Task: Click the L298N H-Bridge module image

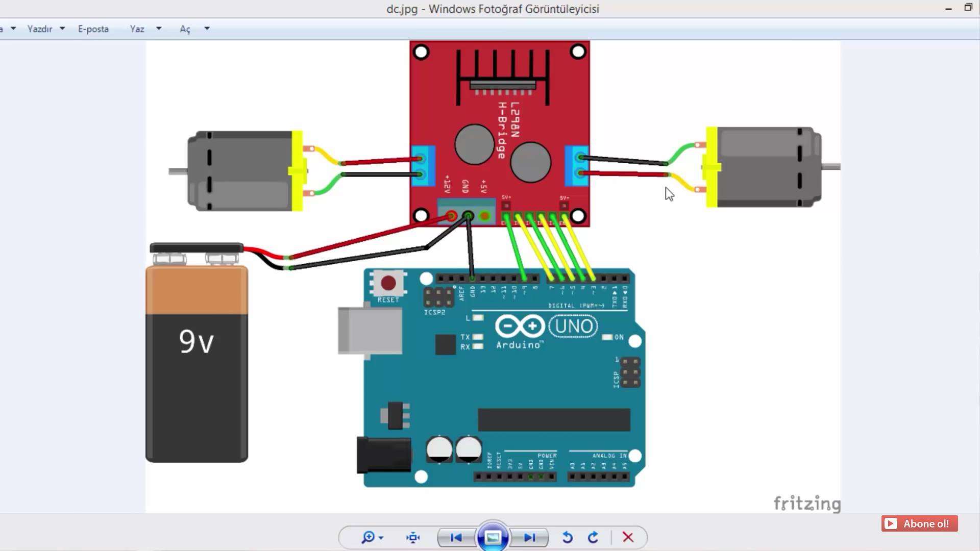Action: [x=500, y=134]
